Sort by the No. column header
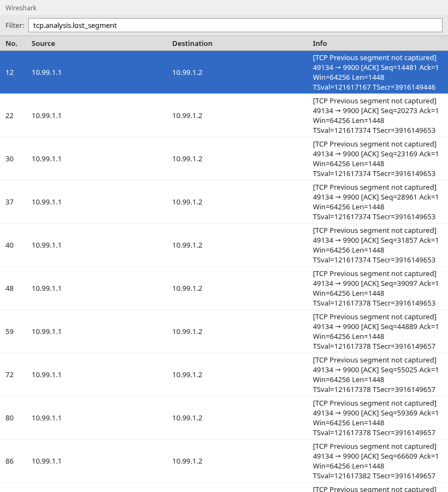 point(11,44)
